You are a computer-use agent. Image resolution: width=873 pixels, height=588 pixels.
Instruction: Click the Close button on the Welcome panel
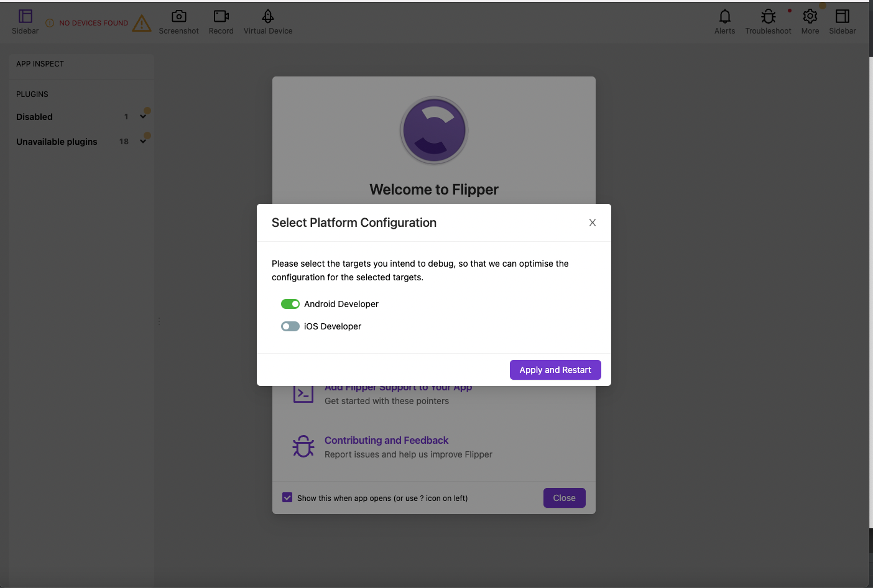[565, 498]
